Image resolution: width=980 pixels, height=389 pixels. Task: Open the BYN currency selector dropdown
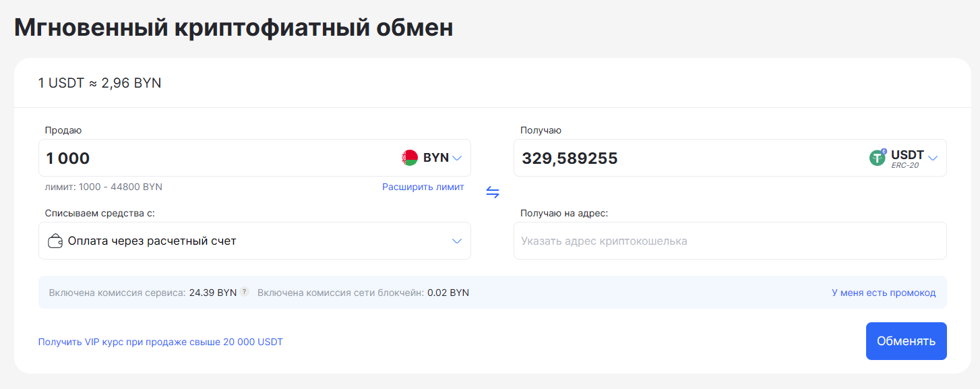pyautogui.click(x=458, y=157)
